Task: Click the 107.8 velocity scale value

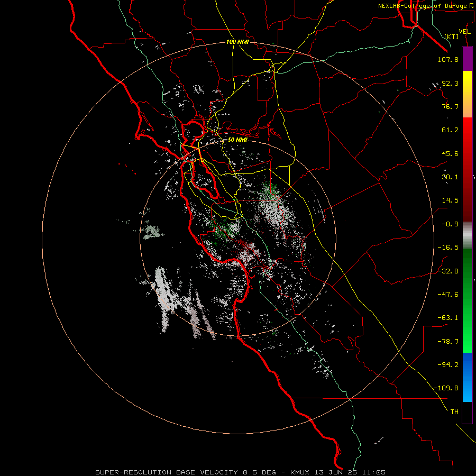Action: pos(448,59)
